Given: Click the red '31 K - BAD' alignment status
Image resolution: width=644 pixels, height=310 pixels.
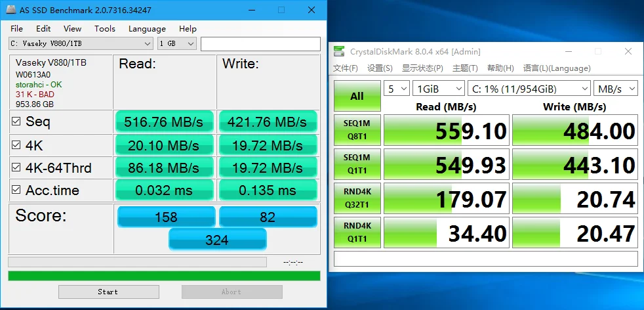Looking at the screenshot, I should pos(35,95).
